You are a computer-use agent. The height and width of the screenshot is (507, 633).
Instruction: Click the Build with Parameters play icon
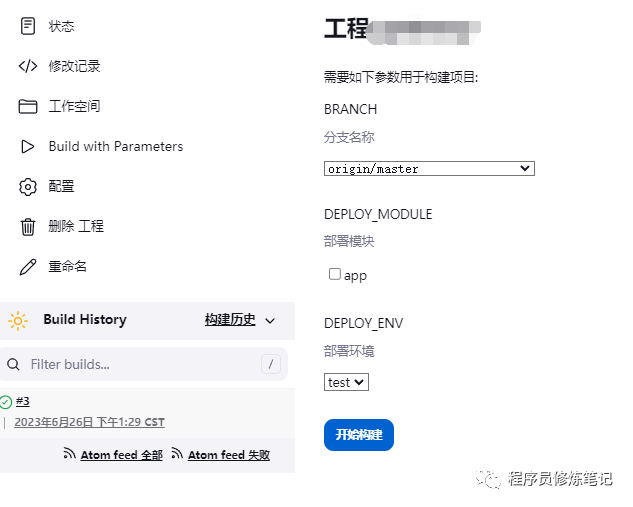pyautogui.click(x=27, y=146)
